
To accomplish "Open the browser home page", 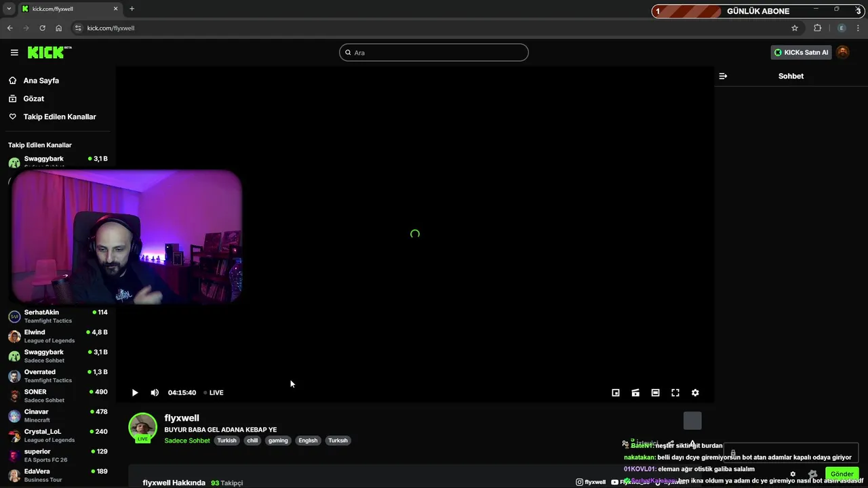I will click(x=58, y=28).
